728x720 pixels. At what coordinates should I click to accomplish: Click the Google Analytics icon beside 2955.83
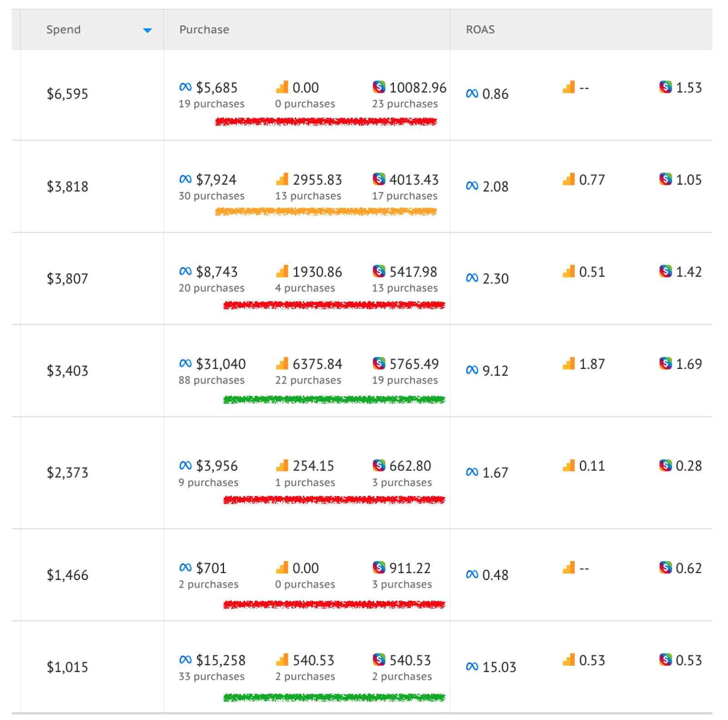(x=282, y=180)
